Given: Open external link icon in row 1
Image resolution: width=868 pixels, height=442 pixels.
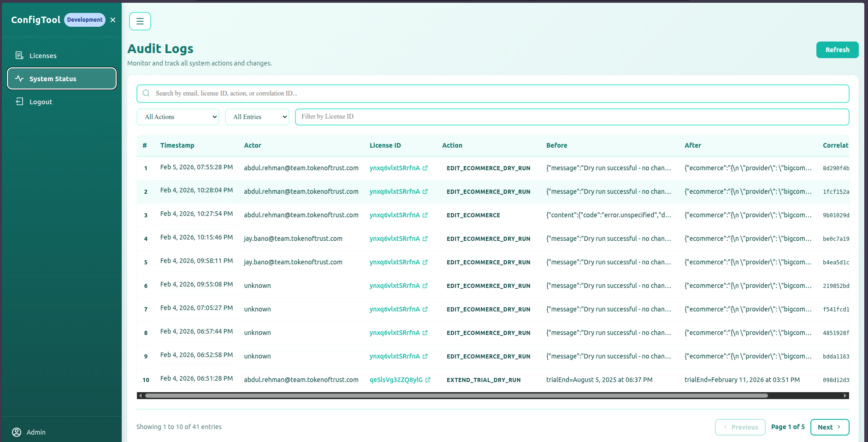Looking at the screenshot, I should coord(425,168).
